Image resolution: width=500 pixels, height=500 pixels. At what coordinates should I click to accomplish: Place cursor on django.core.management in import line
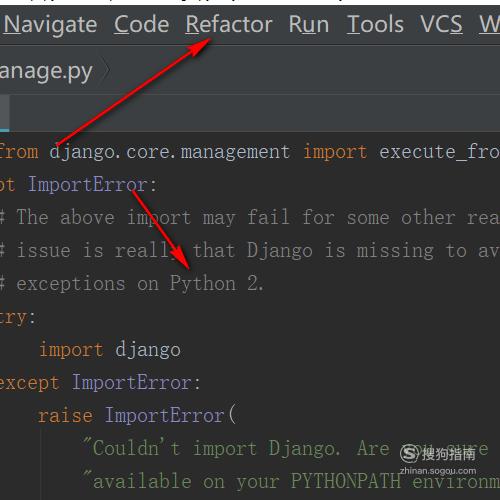click(170, 152)
